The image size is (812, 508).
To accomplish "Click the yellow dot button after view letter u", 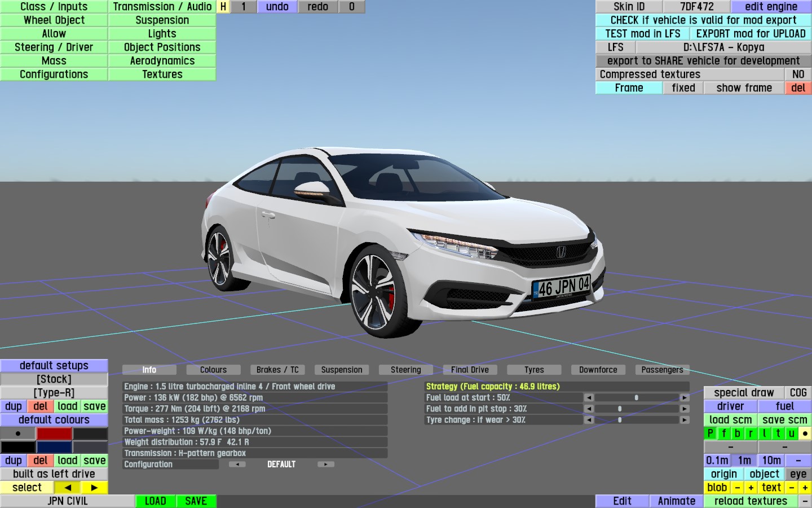I will click(805, 433).
